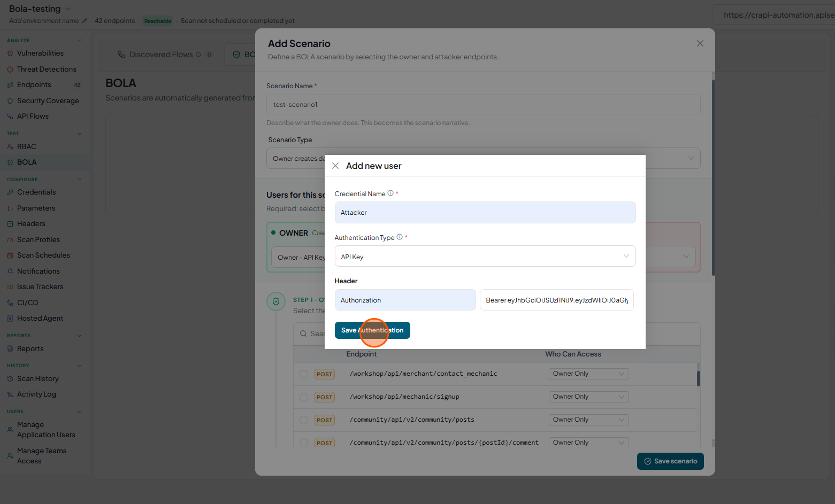Click the Discovered Flows info icon
This screenshot has height=504, width=835.
(198, 55)
